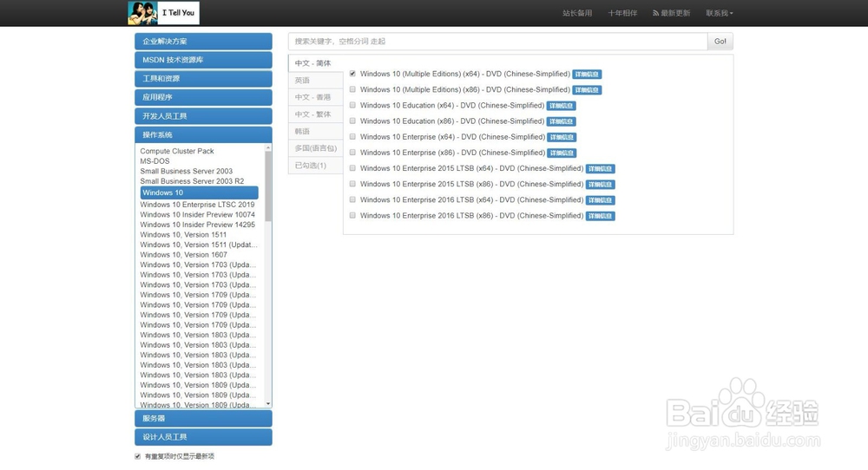Show 详细信息 for Enterprise (x64) DVD
The width and height of the screenshot is (868, 470).
click(x=562, y=137)
